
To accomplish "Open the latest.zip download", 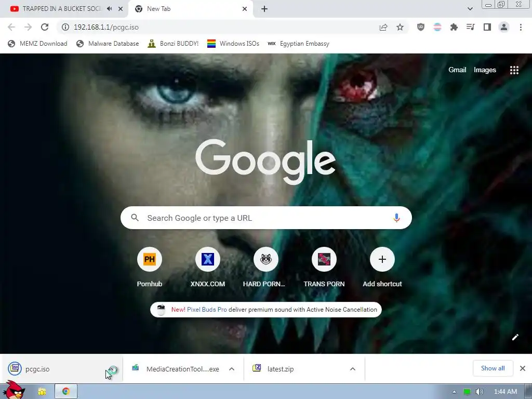I will (x=280, y=369).
